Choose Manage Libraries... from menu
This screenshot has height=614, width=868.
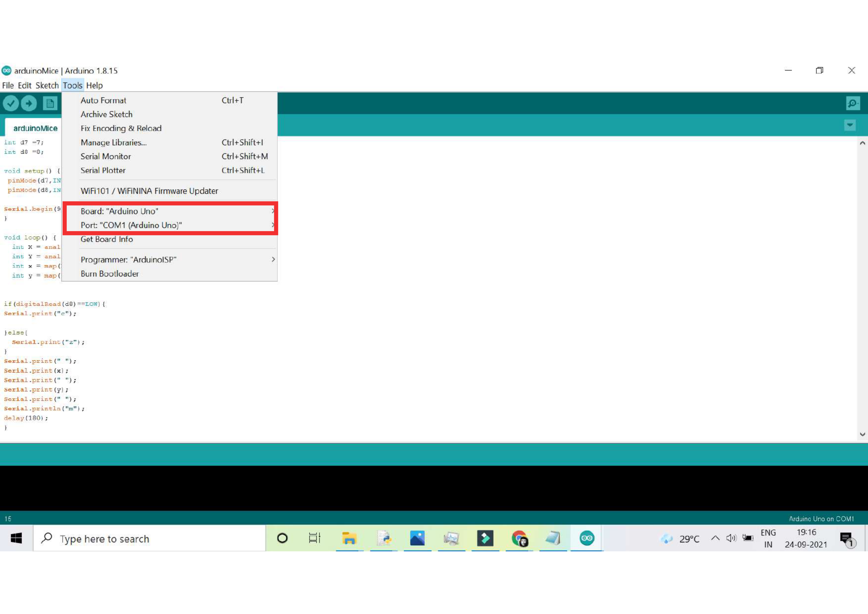[x=113, y=143]
